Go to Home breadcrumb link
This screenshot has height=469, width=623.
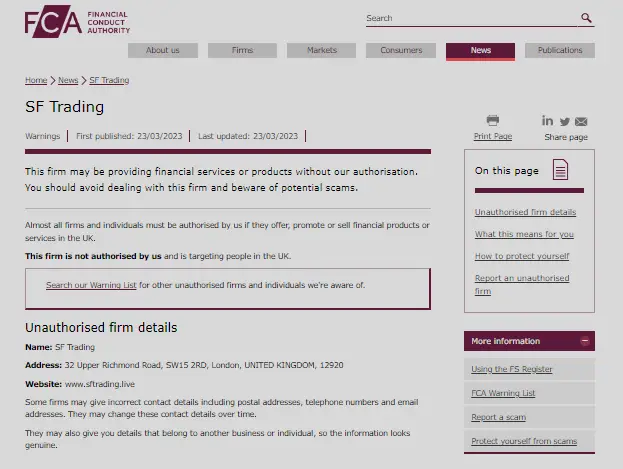point(36,80)
